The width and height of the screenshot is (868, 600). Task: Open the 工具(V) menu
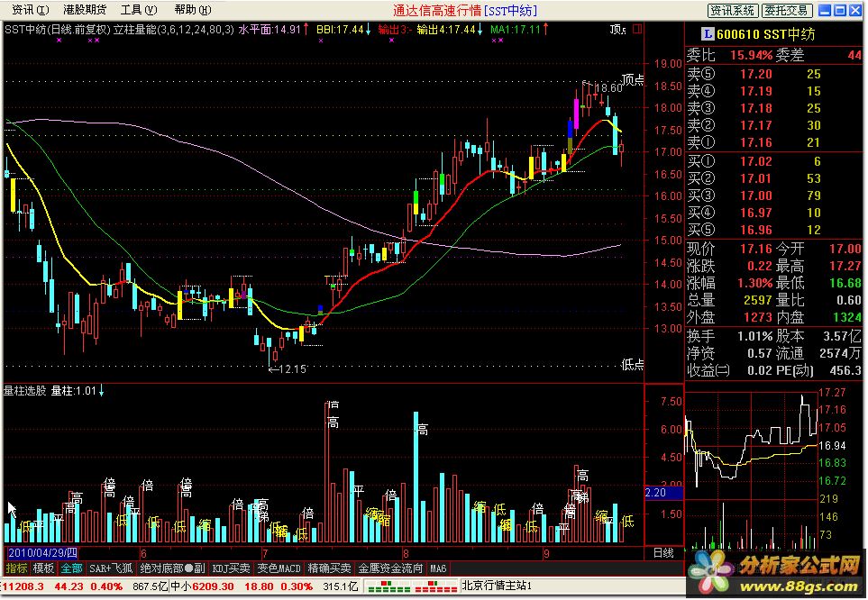139,10
